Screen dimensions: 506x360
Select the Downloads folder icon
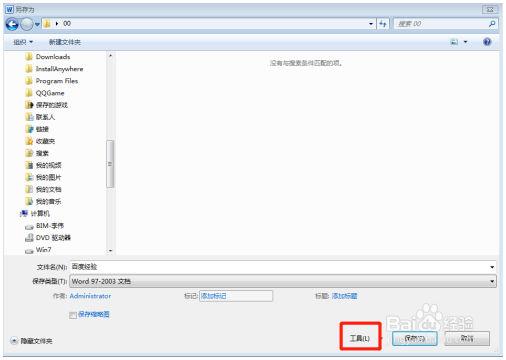(29, 56)
